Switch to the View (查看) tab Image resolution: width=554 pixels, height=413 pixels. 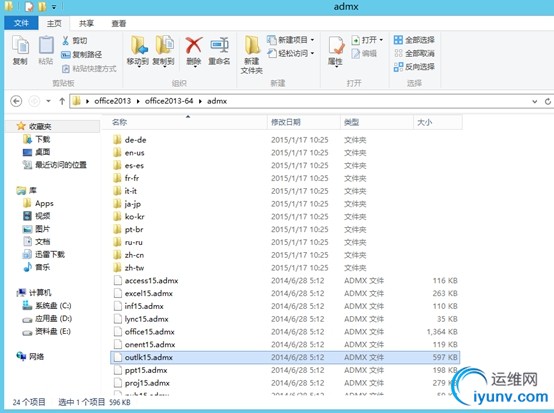pyautogui.click(x=119, y=23)
